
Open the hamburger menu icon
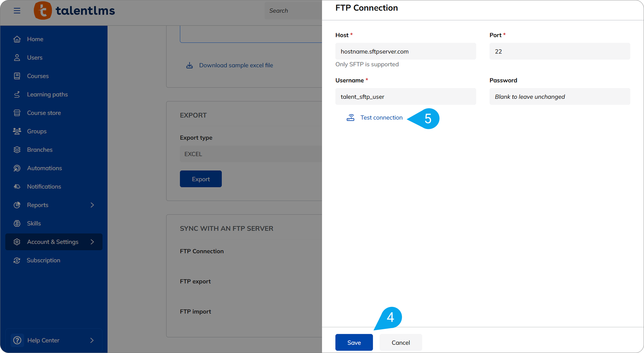[x=17, y=11]
